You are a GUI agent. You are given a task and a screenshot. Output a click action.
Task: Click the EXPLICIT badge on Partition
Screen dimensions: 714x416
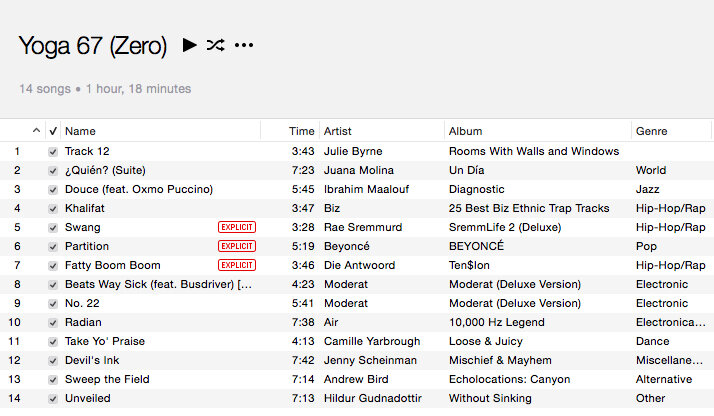[x=237, y=246]
